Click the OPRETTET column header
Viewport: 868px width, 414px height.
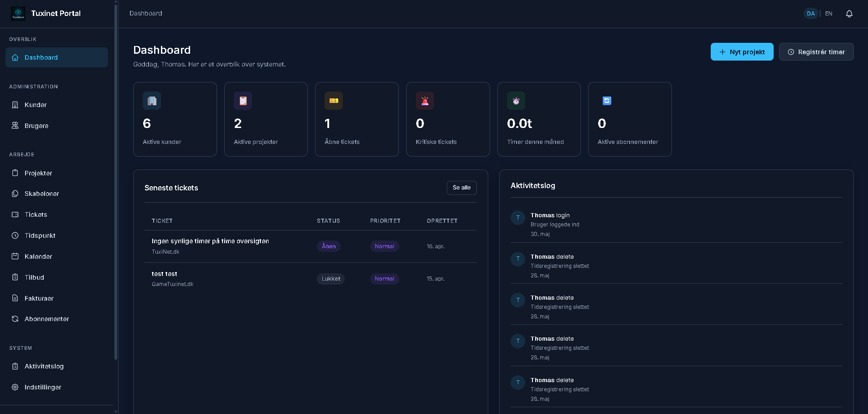[x=442, y=221]
